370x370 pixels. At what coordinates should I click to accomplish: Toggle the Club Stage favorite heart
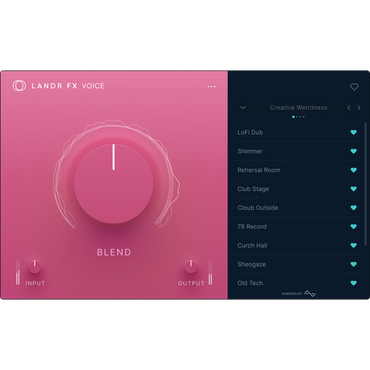354,189
